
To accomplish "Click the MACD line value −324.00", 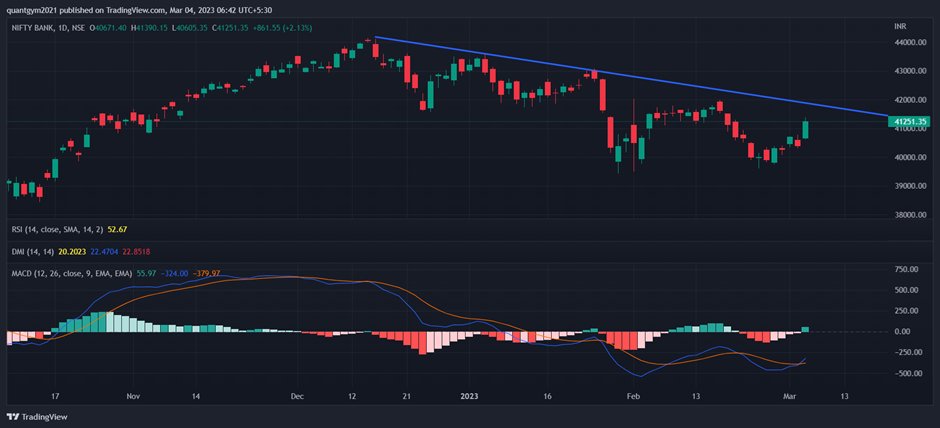I will 174,273.
